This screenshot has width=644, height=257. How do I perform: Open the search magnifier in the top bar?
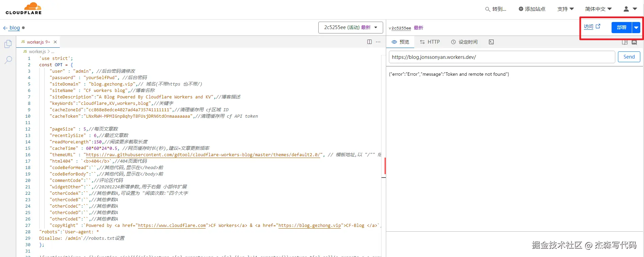[x=488, y=9]
